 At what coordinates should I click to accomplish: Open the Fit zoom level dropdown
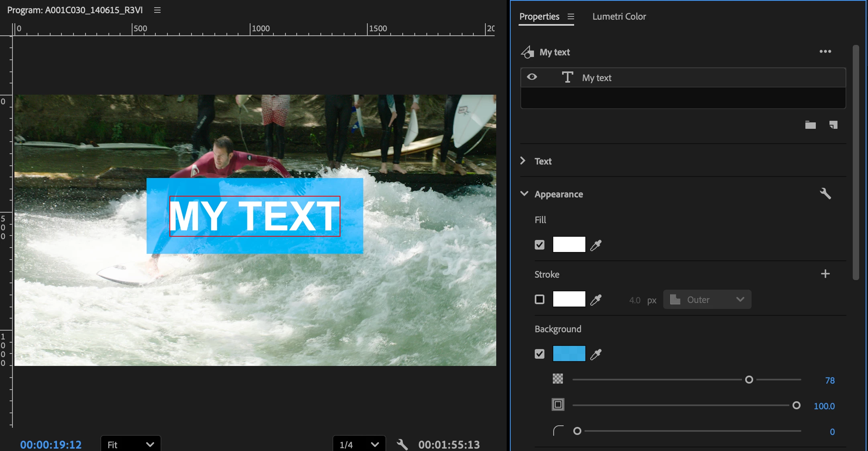[x=130, y=444]
